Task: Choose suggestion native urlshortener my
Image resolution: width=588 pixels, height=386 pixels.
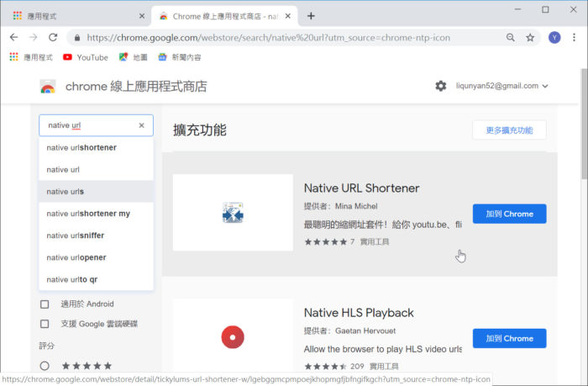Action: (x=96, y=214)
